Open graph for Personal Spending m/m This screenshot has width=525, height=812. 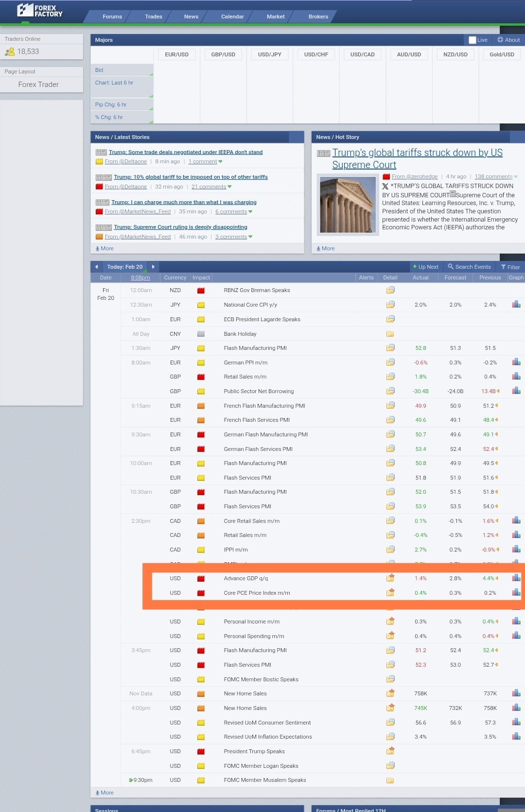pyautogui.click(x=516, y=636)
